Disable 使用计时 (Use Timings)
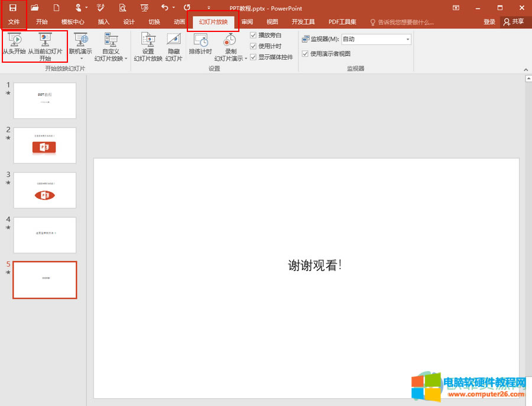The width and height of the screenshot is (532, 406). pyautogui.click(x=253, y=45)
